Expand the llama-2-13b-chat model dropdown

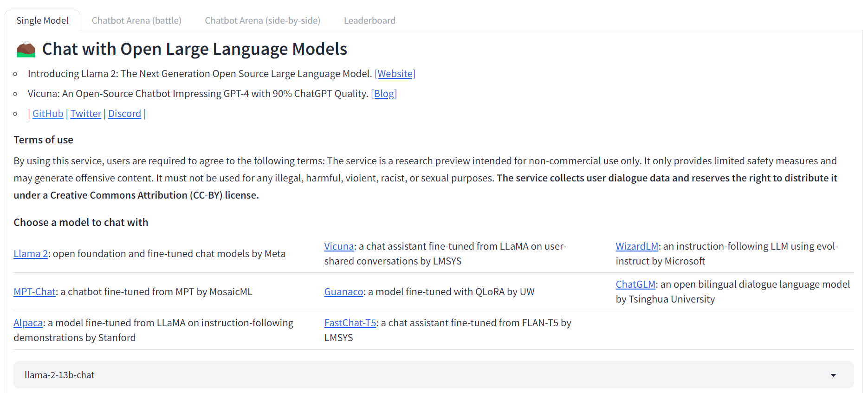(x=434, y=375)
